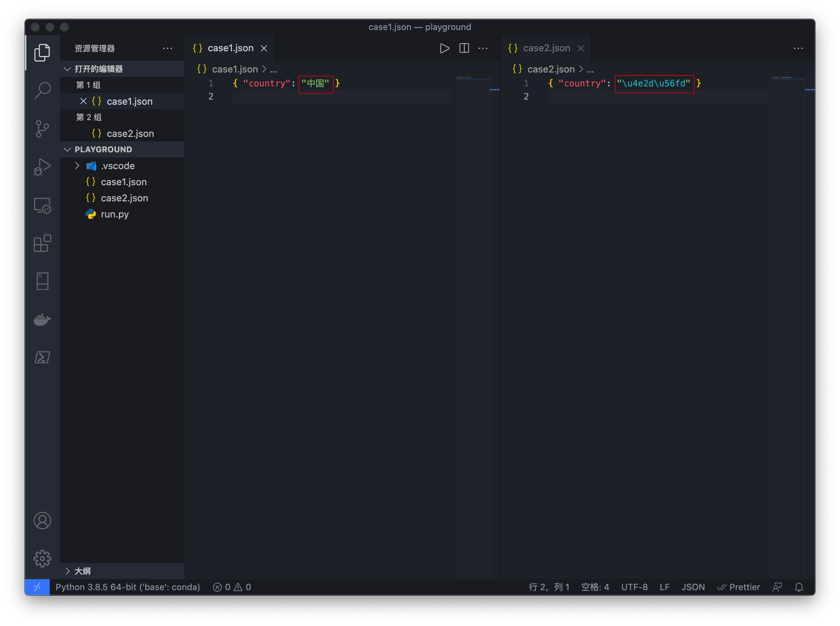The image size is (840, 626).
Task: Click the group 2 label in open editors
Action: [89, 117]
